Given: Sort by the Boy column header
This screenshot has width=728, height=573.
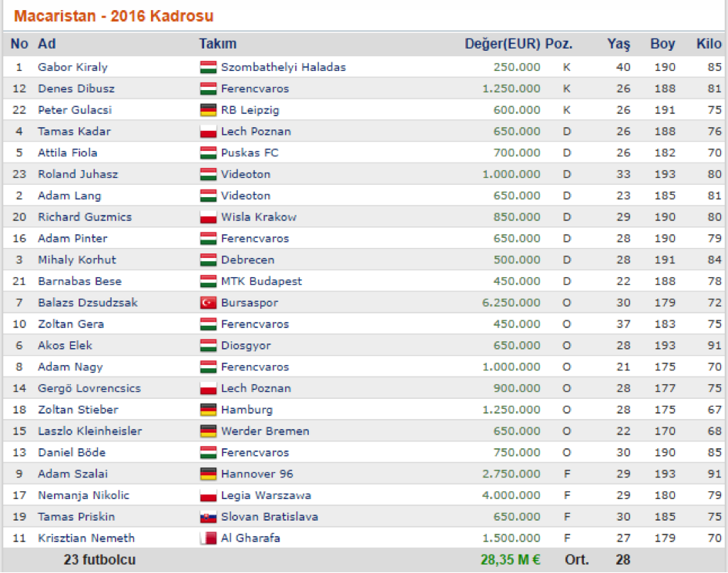Looking at the screenshot, I should click(x=663, y=44).
